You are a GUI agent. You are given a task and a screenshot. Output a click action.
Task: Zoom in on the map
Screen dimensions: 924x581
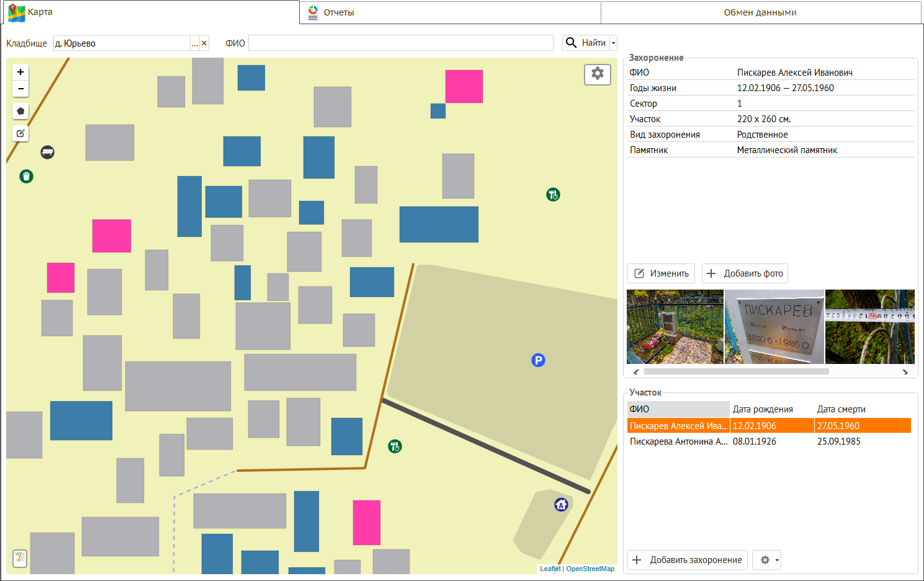click(x=20, y=72)
